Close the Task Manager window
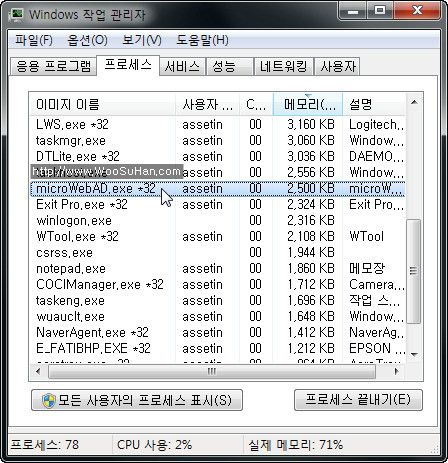The image size is (448, 463). (417, 11)
